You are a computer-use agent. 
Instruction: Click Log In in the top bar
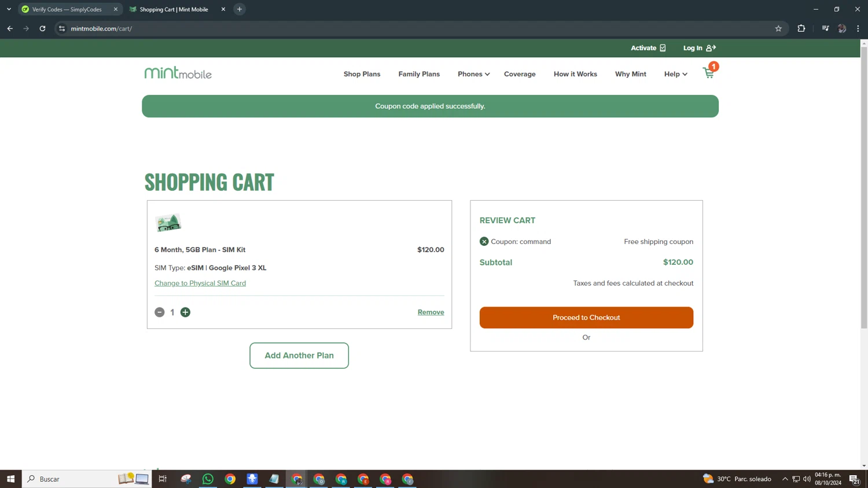[x=699, y=48]
